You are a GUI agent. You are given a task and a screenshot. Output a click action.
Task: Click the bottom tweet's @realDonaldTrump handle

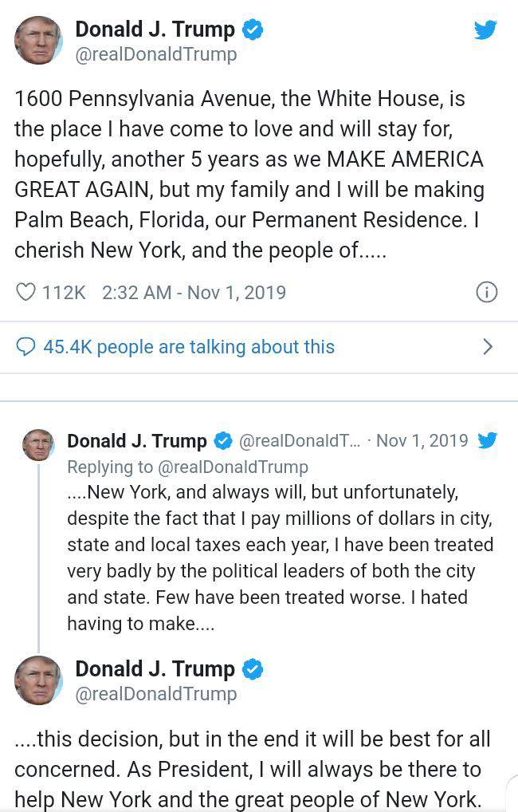point(155,694)
